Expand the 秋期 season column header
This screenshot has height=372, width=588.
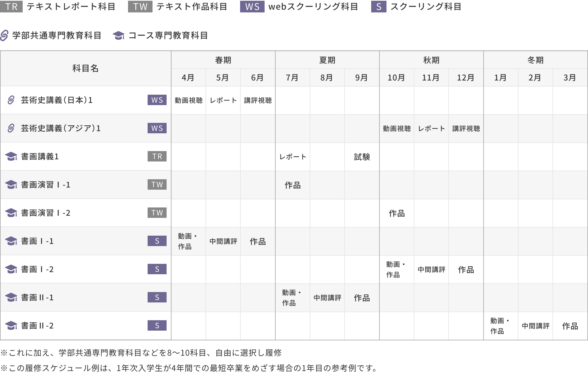click(x=431, y=60)
